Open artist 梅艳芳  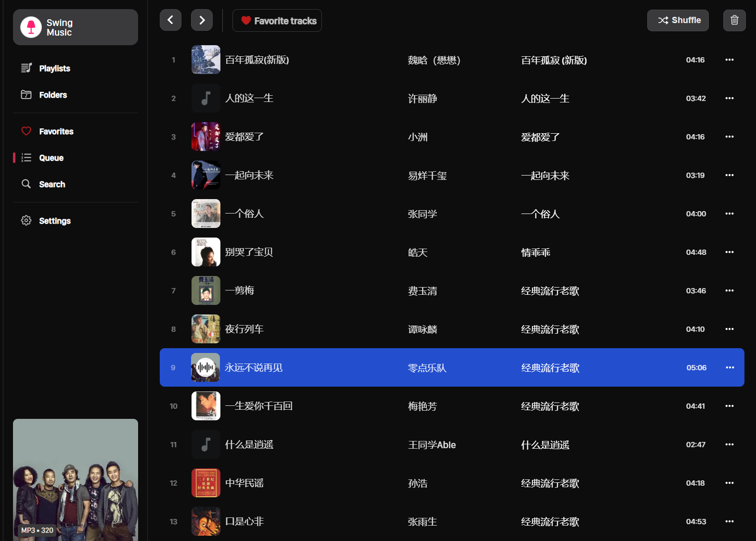423,406
